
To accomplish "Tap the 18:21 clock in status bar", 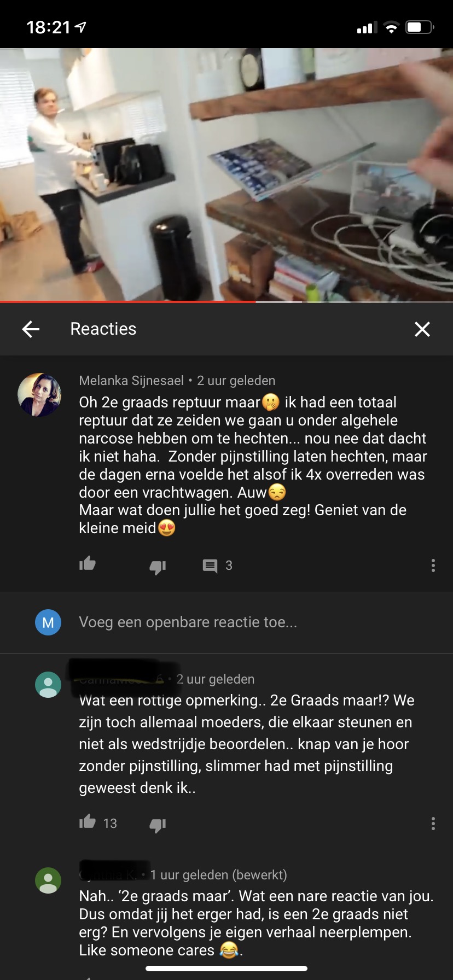I will 49,27.
